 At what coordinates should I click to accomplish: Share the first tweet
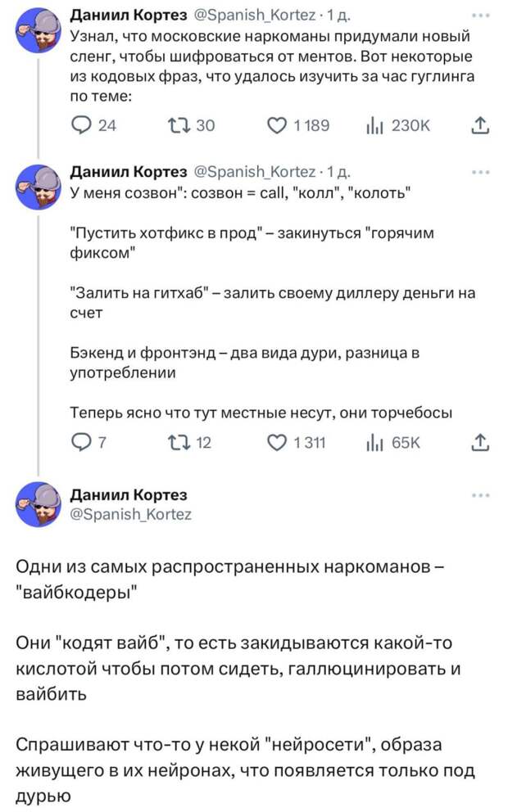[x=481, y=125]
